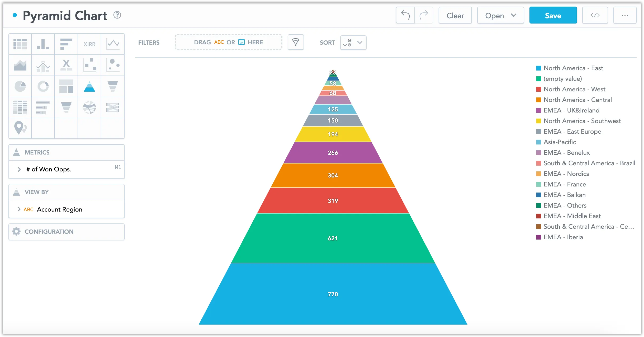Select the treemap chart type
Image resolution: width=644 pixels, height=337 pixels.
(x=66, y=86)
